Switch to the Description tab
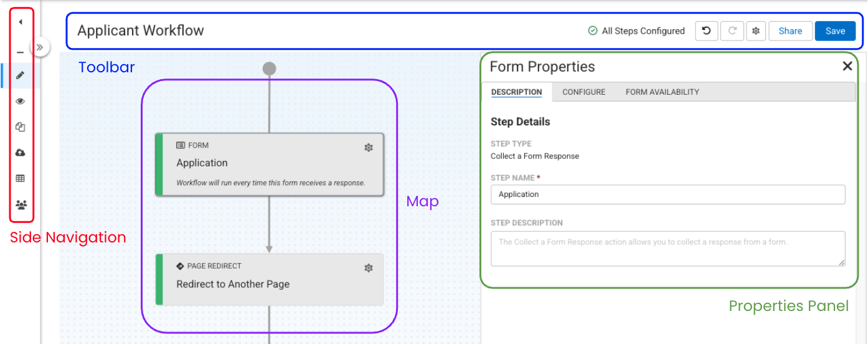Viewport: 868px width, 344px height. pyautogui.click(x=516, y=92)
